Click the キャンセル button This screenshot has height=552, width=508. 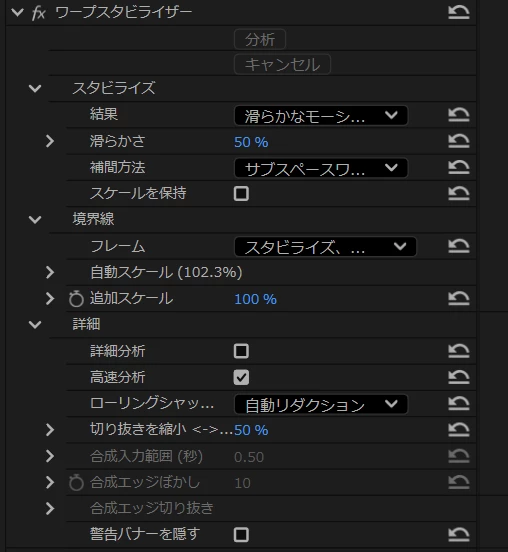point(282,64)
